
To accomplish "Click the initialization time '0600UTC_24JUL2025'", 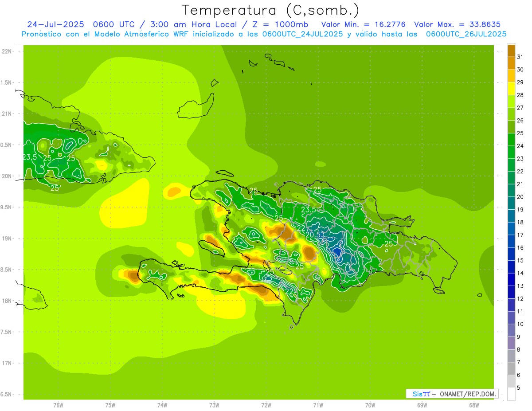I will [x=303, y=34].
